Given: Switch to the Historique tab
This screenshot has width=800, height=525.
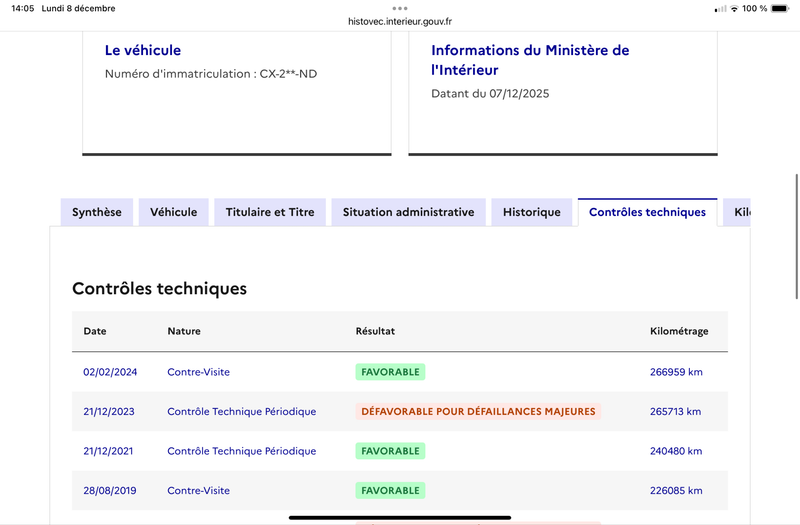Looking at the screenshot, I should pos(532,212).
